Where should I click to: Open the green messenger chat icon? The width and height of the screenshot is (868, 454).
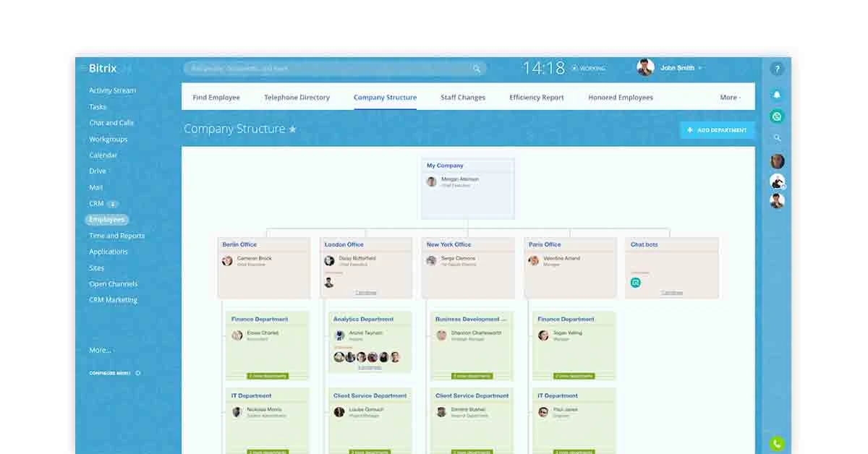tap(777, 116)
